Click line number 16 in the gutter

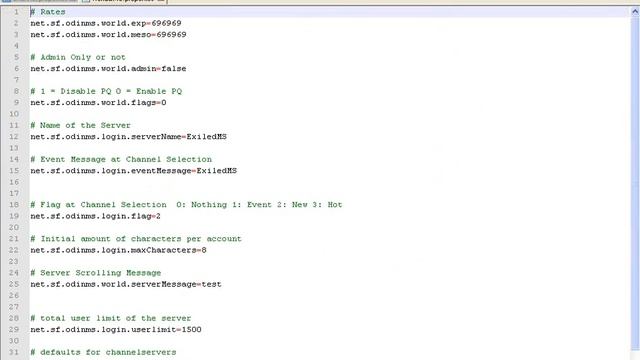[x=14, y=182]
